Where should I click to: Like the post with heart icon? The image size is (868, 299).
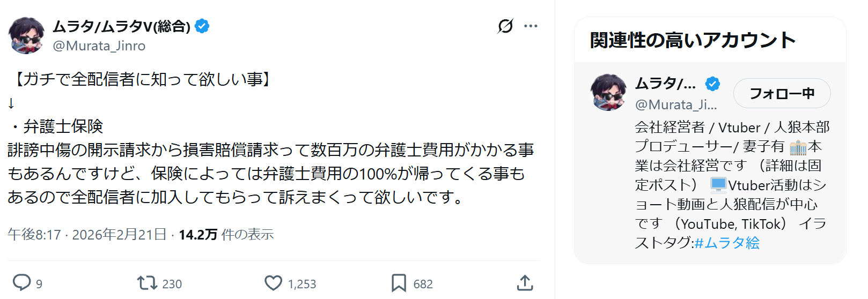pos(273,282)
